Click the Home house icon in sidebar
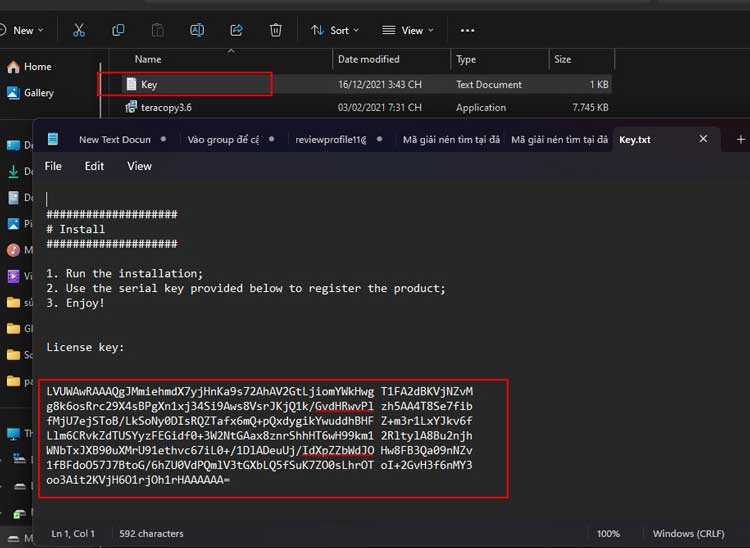Viewport: 750px width, 548px height. pyautogui.click(x=13, y=66)
